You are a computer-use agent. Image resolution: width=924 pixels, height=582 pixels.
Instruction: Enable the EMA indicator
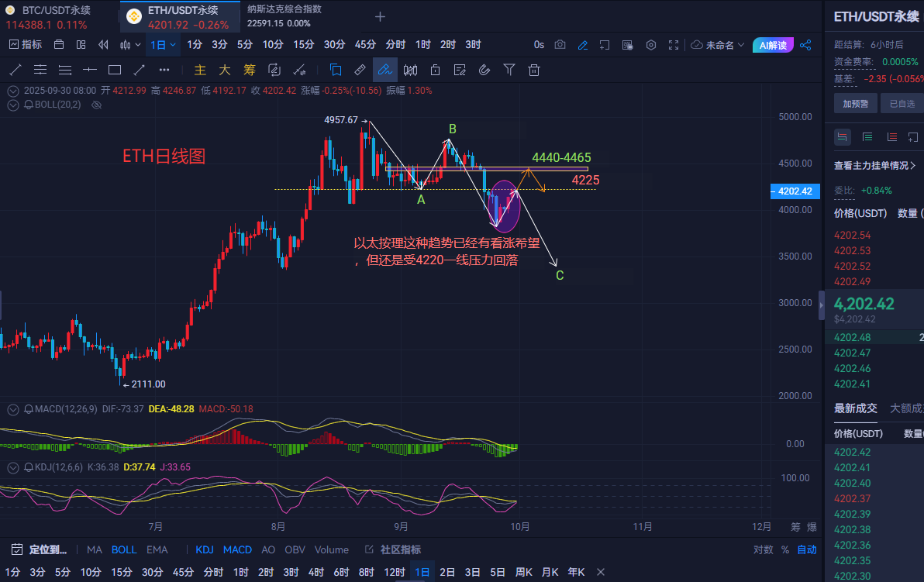(x=157, y=549)
